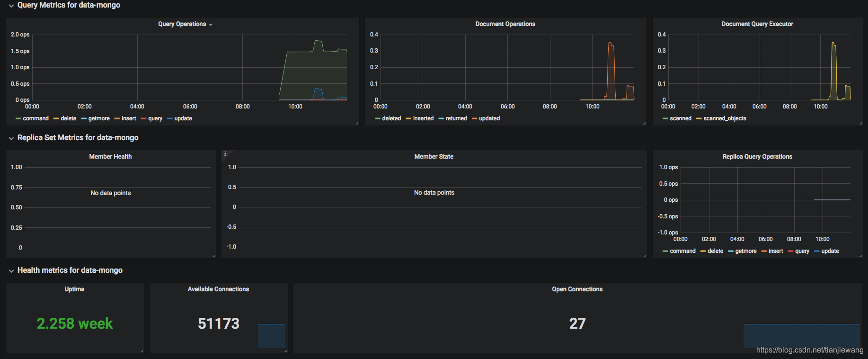Click the Member State panel info icon
Screen dimensions: 868x359
pyautogui.click(x=225, y=154)
